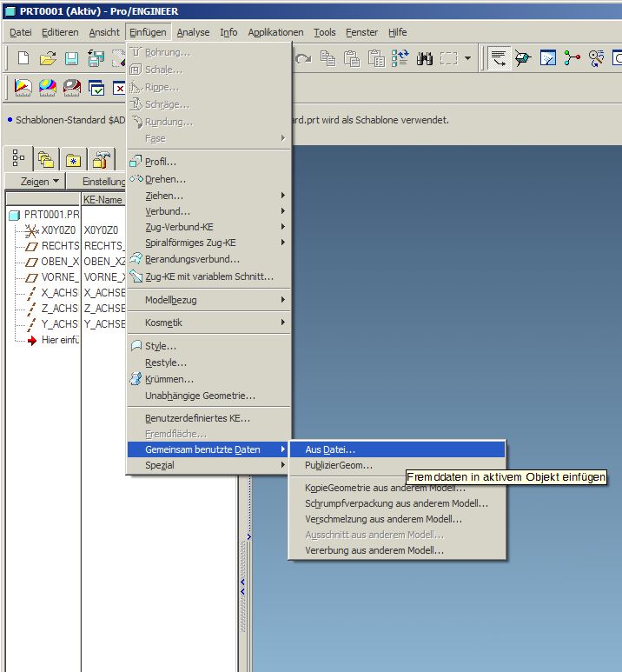Expand the Modellbezug submenu

[x=208, y=300]
